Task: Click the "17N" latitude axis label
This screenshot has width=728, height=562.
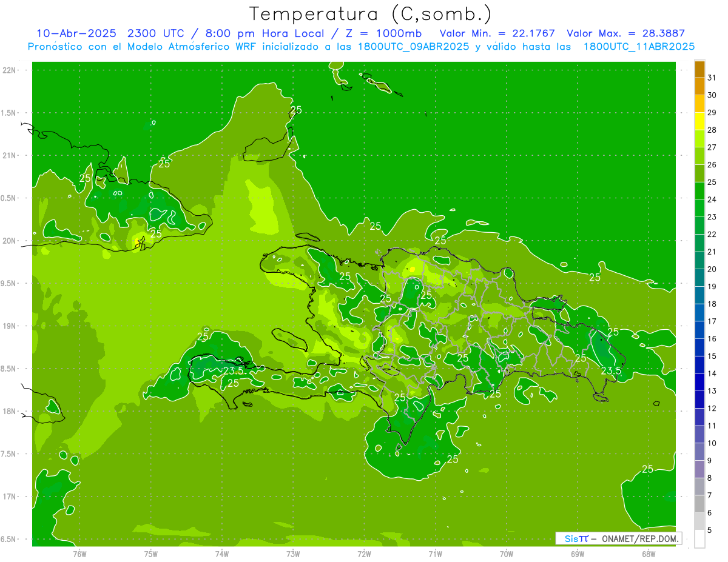Action: point(9,497)
